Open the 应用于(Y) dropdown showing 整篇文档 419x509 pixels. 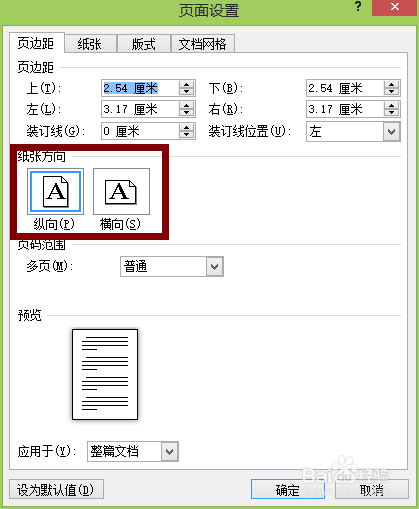(170, 452)
